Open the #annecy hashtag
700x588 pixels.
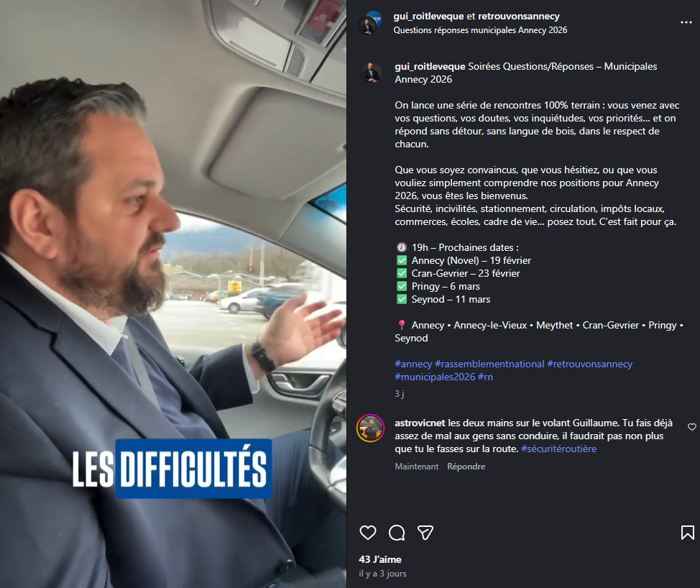tap(413, 364)
